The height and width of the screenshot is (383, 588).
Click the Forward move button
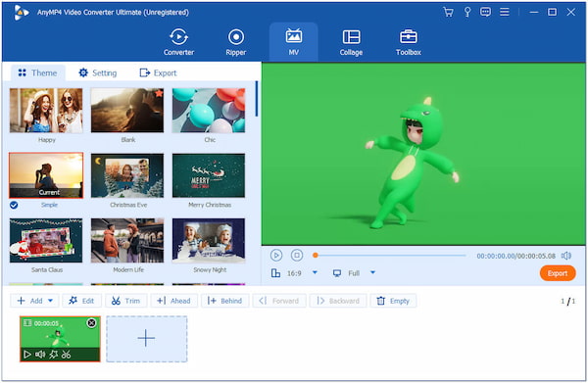tap(279, 301)
